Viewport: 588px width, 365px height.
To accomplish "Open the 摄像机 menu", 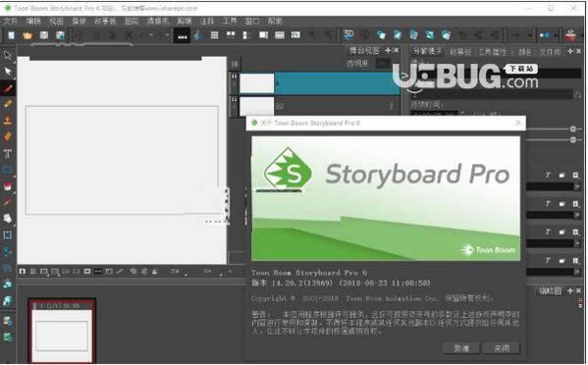I will click(158, 21).
